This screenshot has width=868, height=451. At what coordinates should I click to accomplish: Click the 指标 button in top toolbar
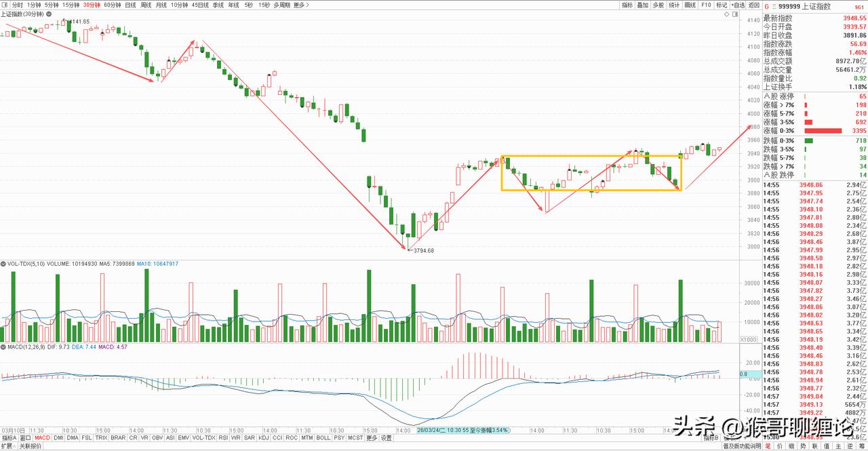click(627, 5)
